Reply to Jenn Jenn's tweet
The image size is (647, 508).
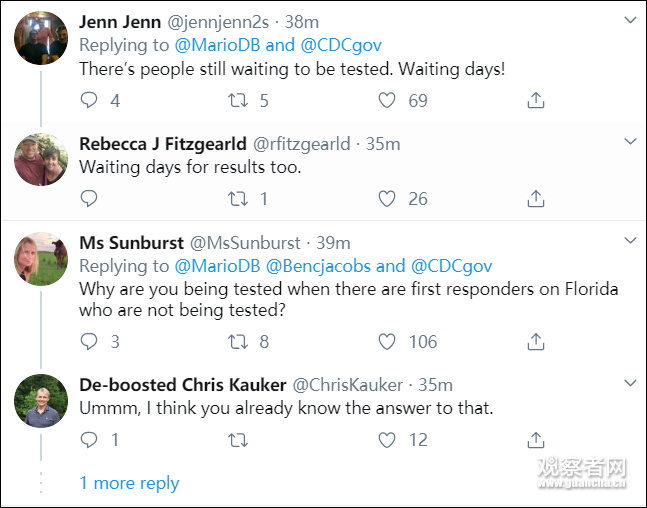click(x=89, y=100)
